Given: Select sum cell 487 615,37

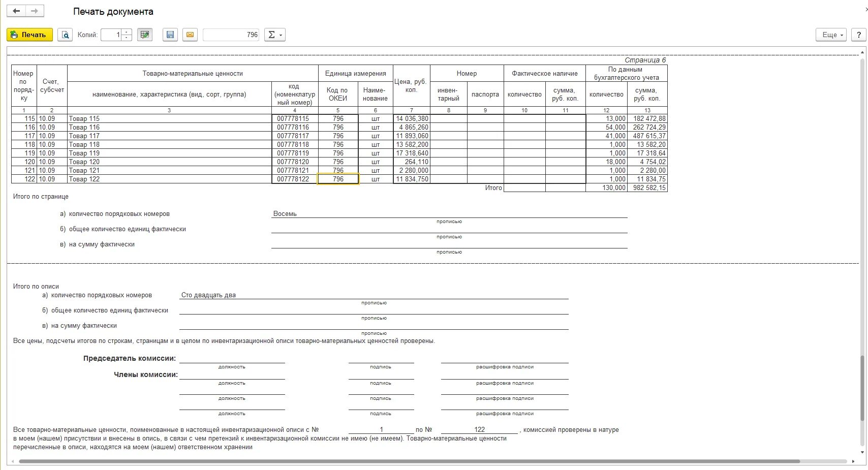Looking at the screenshot, I should (x=647, y=136).
